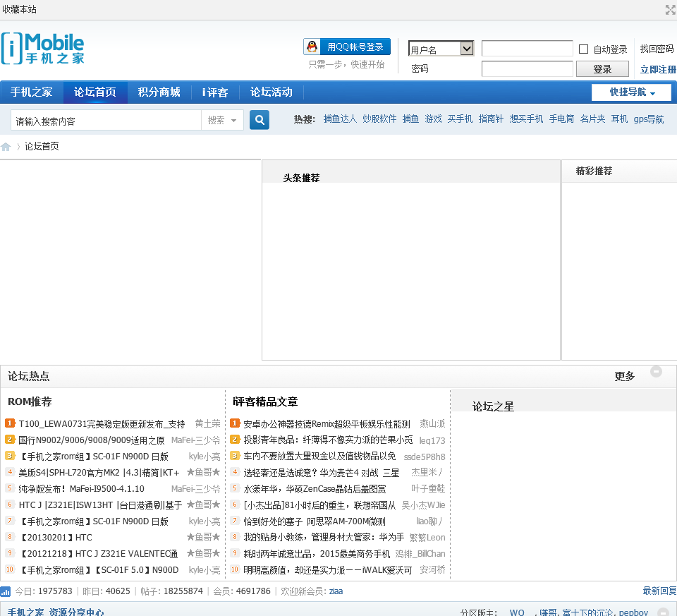Click the username input field
This screenshot has width=677, height=616.
[527, 49]
